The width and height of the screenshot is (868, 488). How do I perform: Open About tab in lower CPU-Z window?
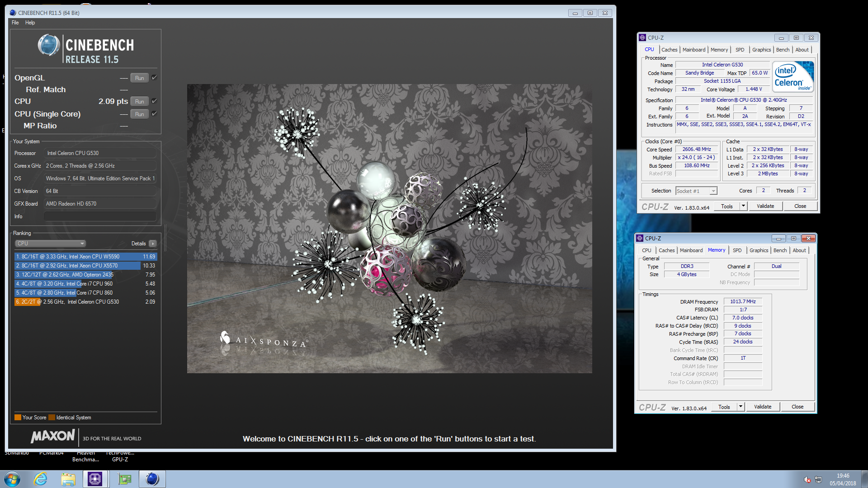point(799,250)
